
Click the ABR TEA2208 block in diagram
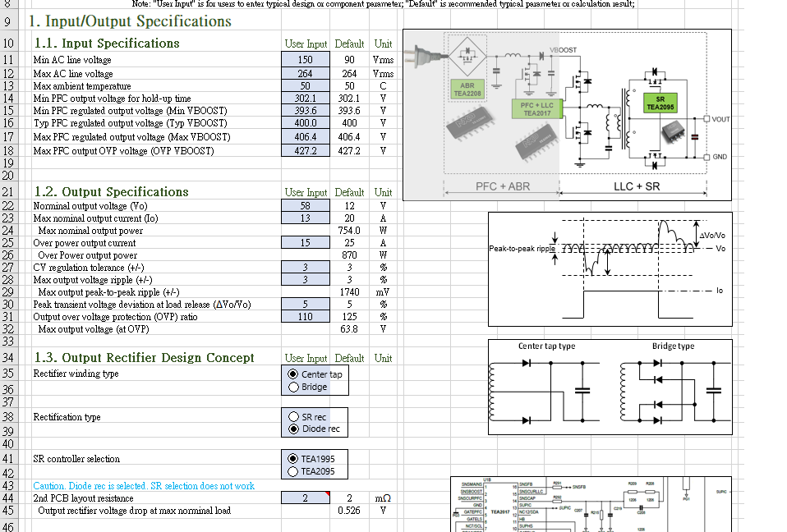(467, 89)
